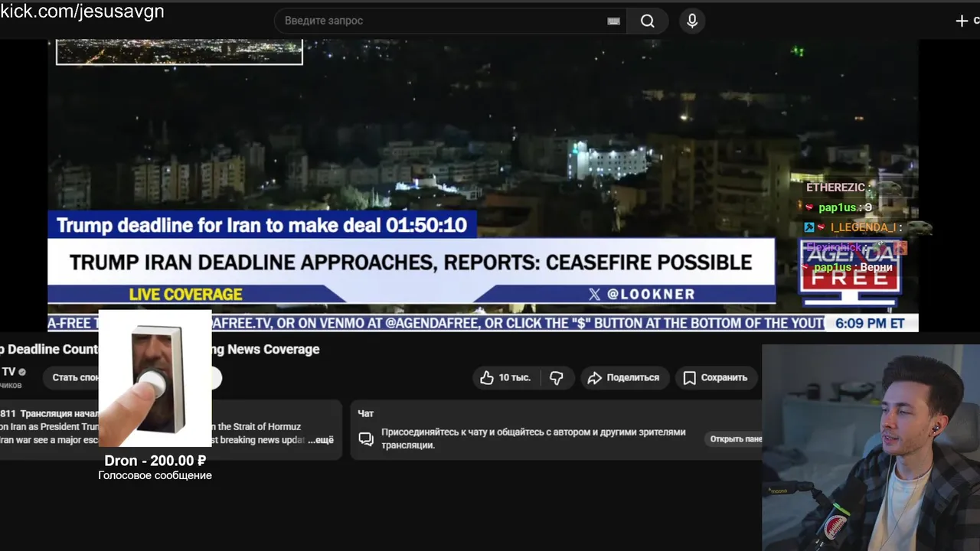The height and width of the screenshot is (551, 980).
Task: Click the donation alert button-press image
Action: [x=155, y=378]
